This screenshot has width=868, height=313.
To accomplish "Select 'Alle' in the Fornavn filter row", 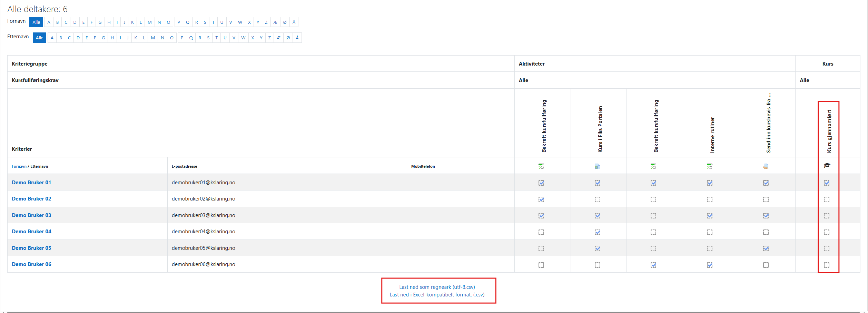I will pyautogui.click(x=36, y=22).
